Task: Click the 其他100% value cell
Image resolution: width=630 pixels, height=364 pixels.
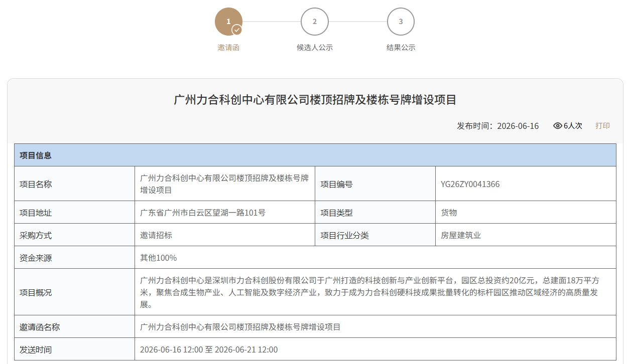Action: pyautogui.click(x=375, y=258)
